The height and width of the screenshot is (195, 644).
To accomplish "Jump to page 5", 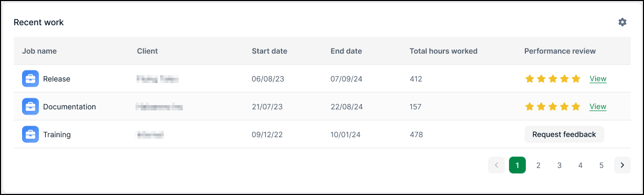I will point(601,165).
